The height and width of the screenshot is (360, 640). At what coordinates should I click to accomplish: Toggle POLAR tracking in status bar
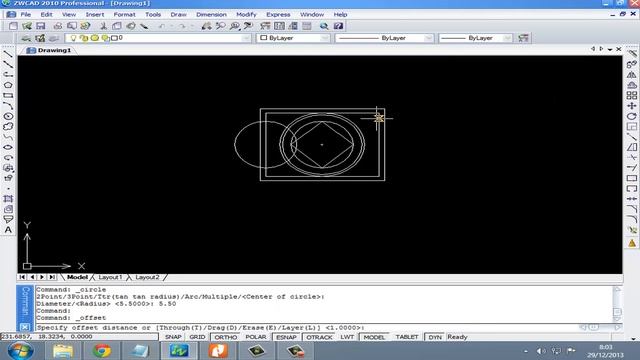coord(256,337)
